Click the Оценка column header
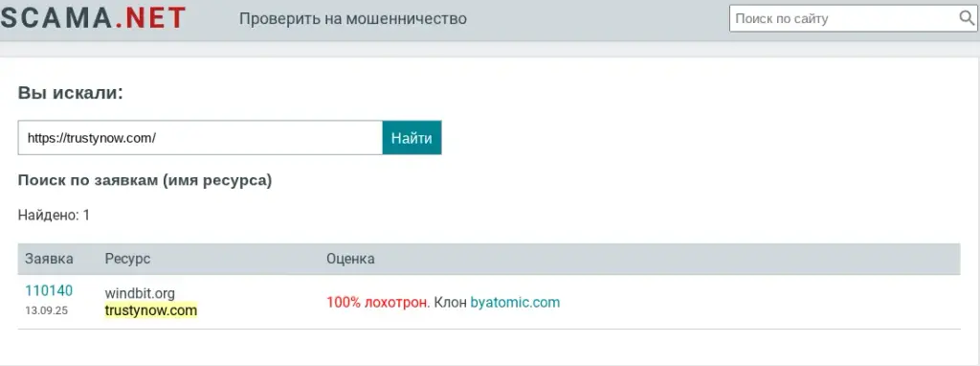Image resolution: width=980 pixels, height=366 pixels. (x=350, y=259)
